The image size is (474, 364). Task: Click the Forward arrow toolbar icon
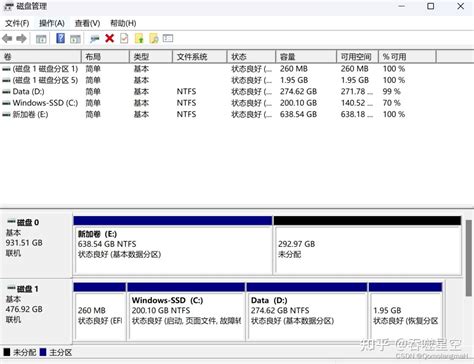pos(21,39)
